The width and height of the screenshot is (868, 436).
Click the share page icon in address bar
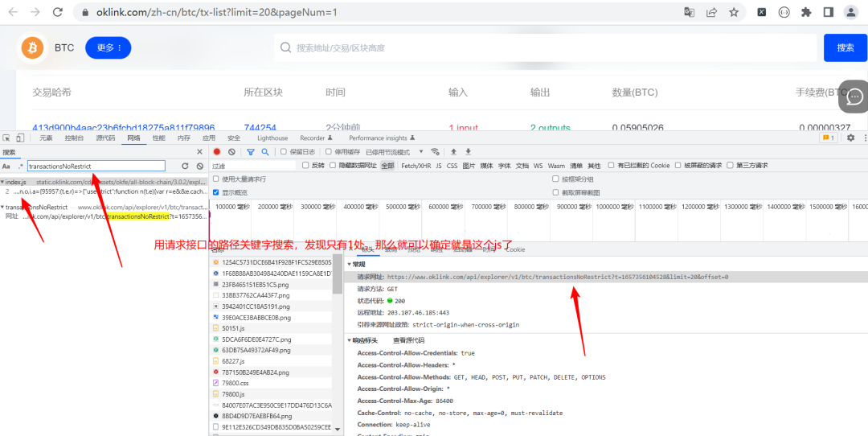pyautogui.click(x=711, y=12)
